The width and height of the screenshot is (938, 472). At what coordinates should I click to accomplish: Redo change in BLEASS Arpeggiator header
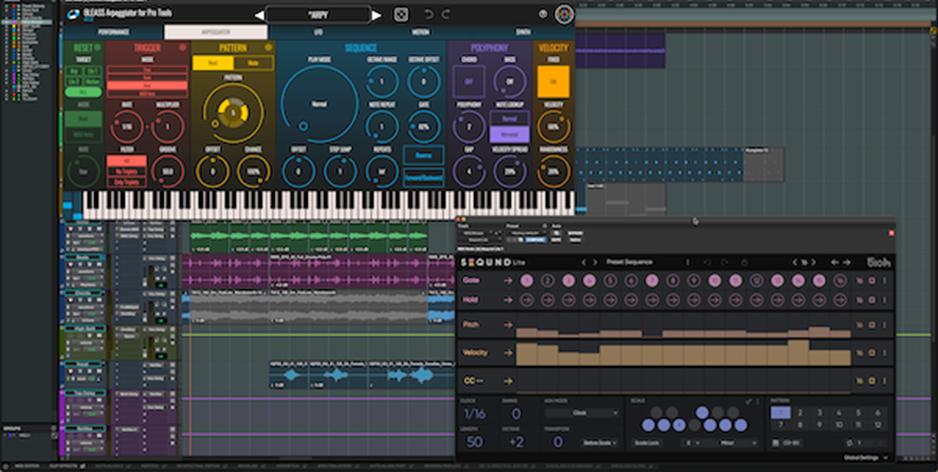[446, 14]
